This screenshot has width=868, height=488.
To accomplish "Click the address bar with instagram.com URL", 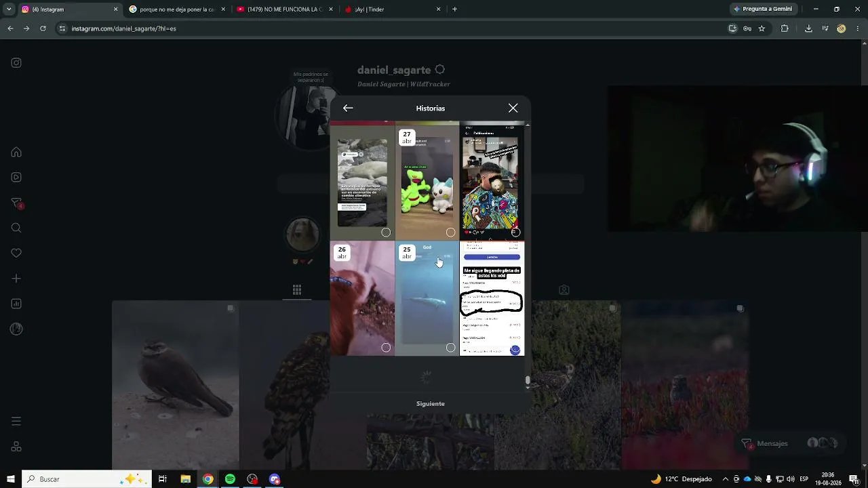I will 393,28.
